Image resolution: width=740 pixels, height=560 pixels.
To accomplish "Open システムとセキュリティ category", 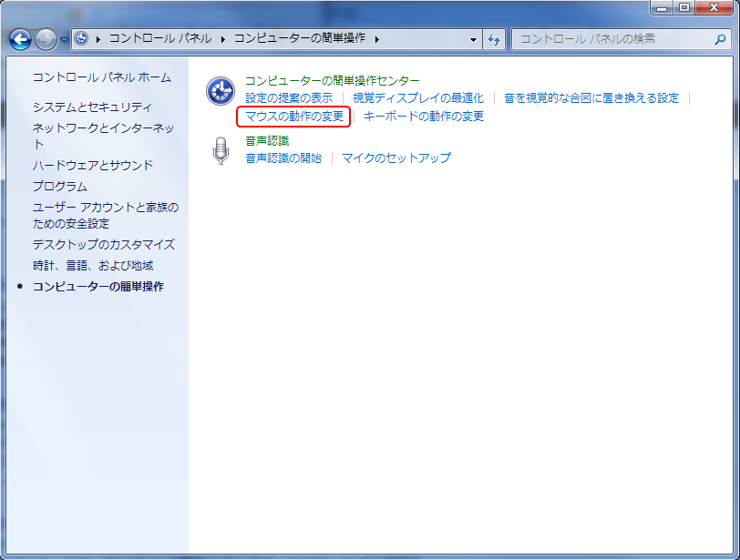I will click(93, 107).
